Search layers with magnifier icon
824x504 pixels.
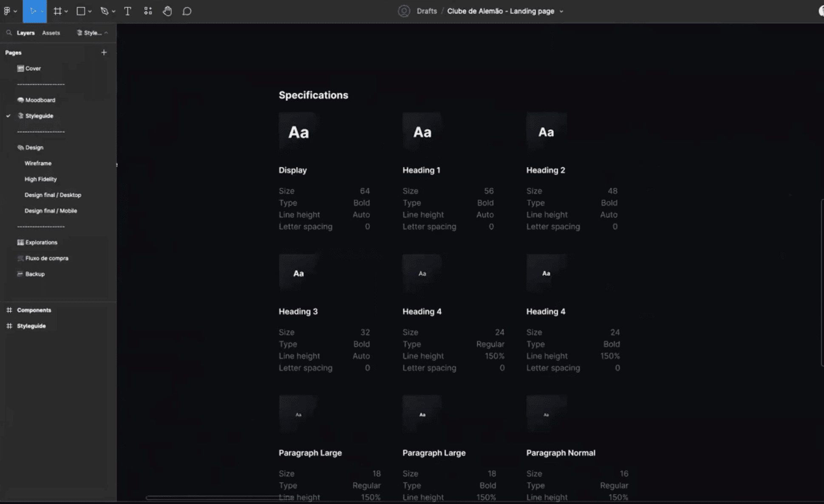(9, 33)
